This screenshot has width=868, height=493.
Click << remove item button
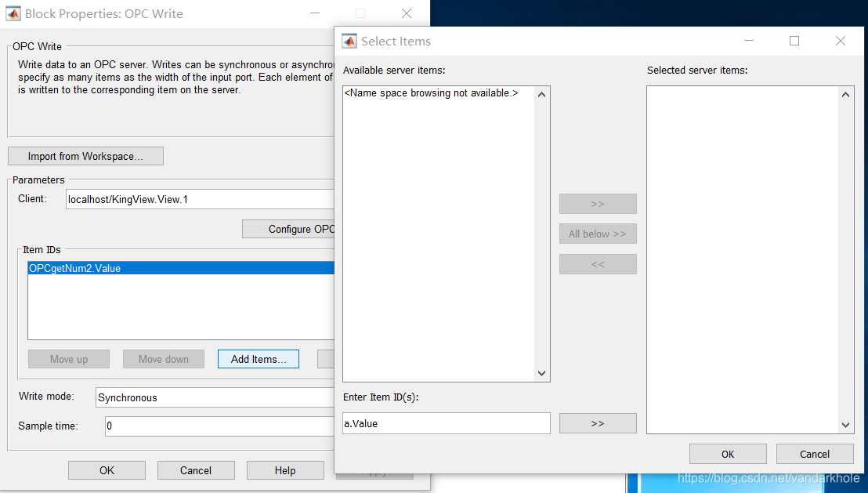598,264
